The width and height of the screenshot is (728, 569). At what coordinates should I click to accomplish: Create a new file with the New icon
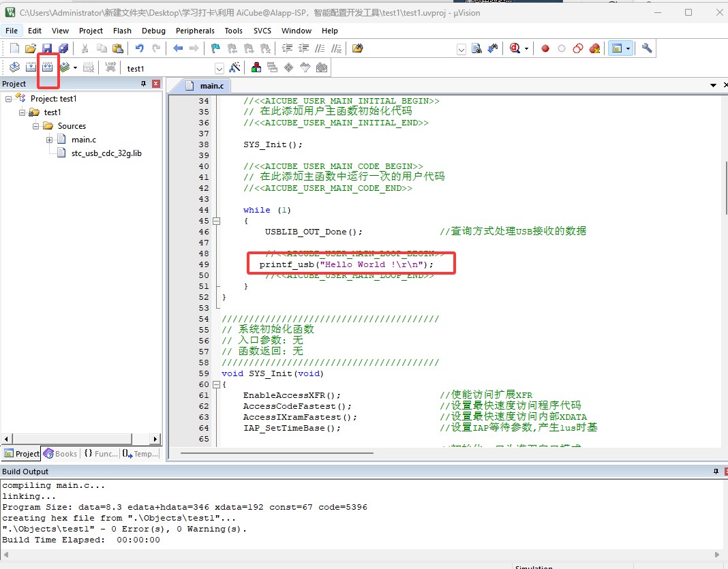pos(14,48)
